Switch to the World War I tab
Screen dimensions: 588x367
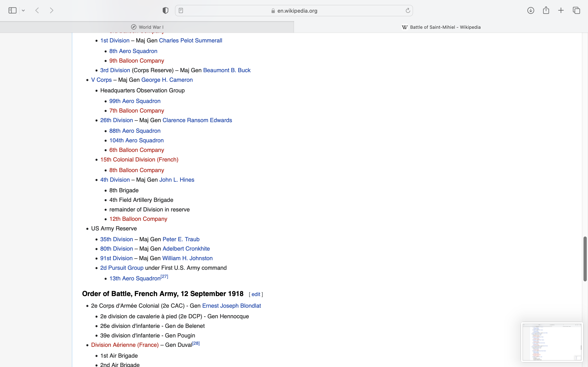(x=147, y=27)
